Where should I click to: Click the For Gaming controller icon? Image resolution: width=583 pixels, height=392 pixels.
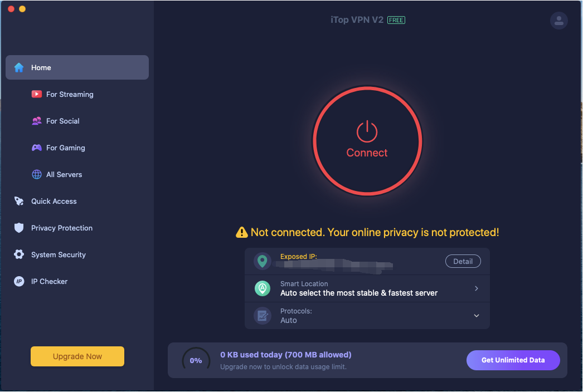(36, 148)
